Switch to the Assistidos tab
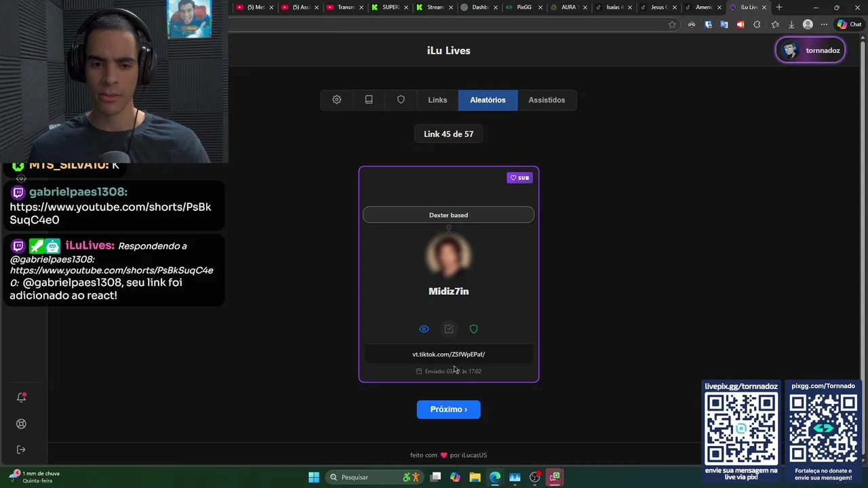868x488 pixels. [547, 100]
